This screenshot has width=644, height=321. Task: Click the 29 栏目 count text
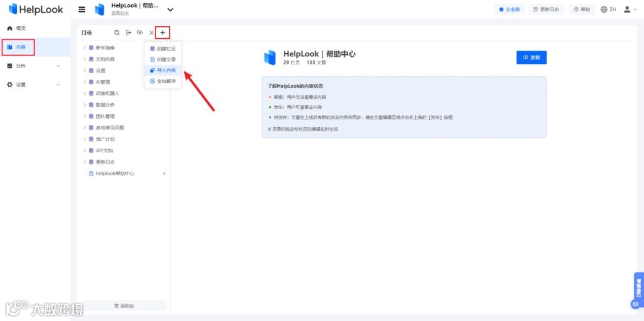[x=292, y=63]
